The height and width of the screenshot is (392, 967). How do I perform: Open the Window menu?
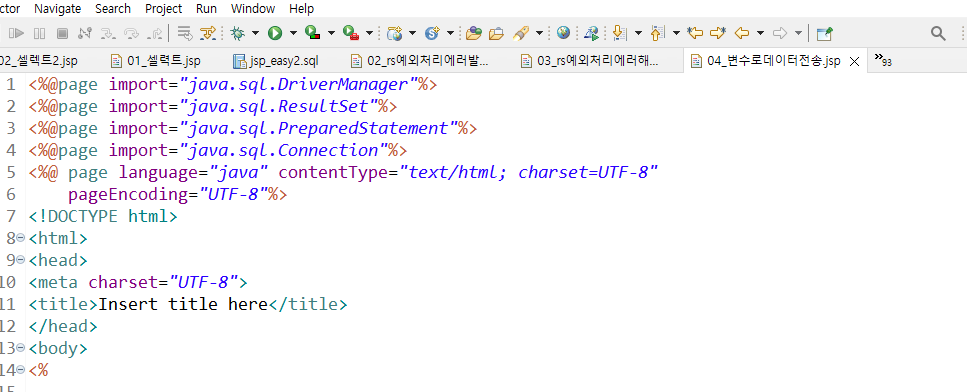click(x=253, y=9)
